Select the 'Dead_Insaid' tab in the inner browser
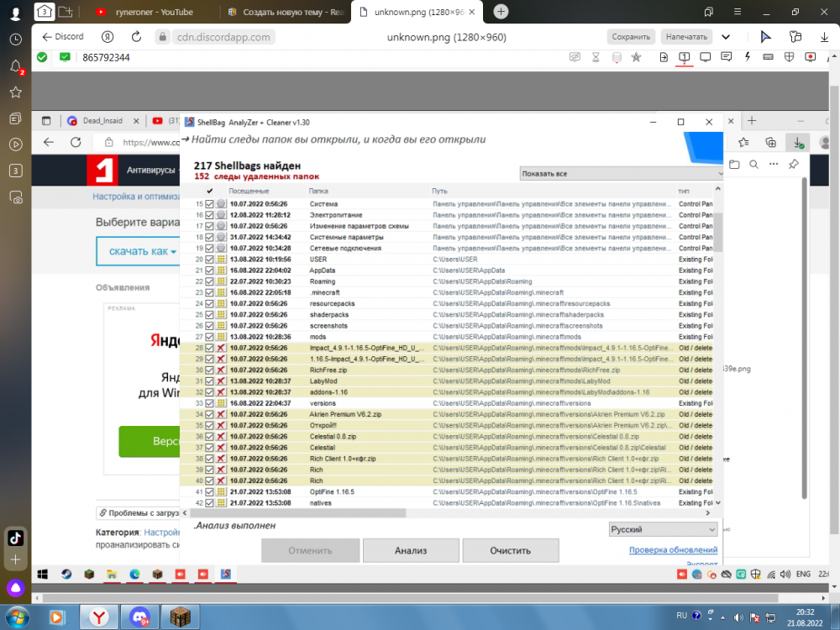The width and height of the screenshot is (840, 630). click(x=102, y=121)
